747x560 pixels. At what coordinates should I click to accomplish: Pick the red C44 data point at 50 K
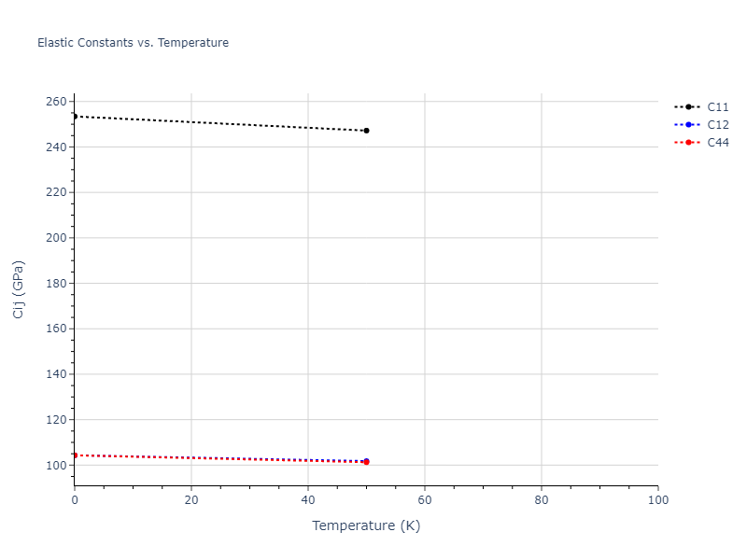(366, 462)
